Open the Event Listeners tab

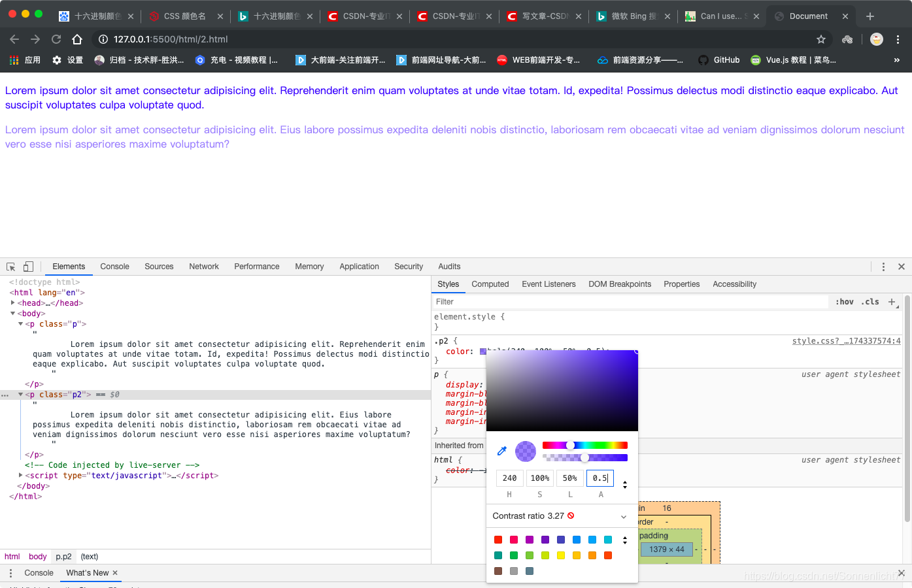pyautogui.click(x=549, y=284)
